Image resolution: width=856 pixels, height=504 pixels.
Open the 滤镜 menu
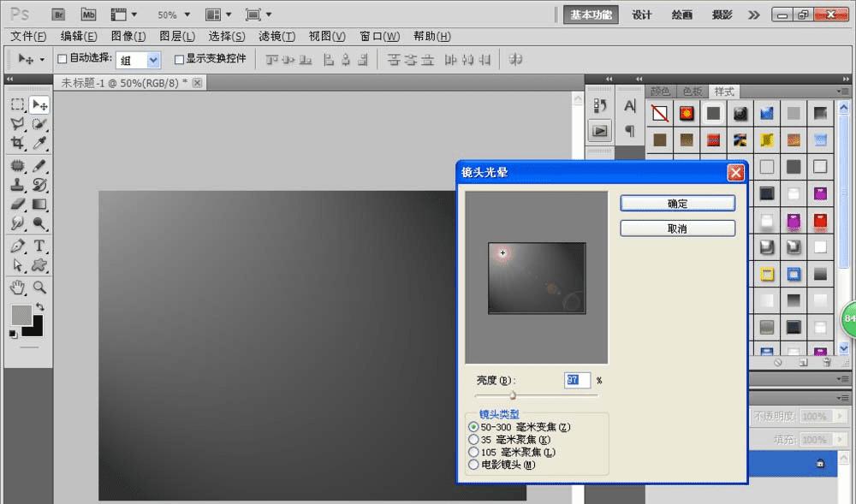click(276, 36)
